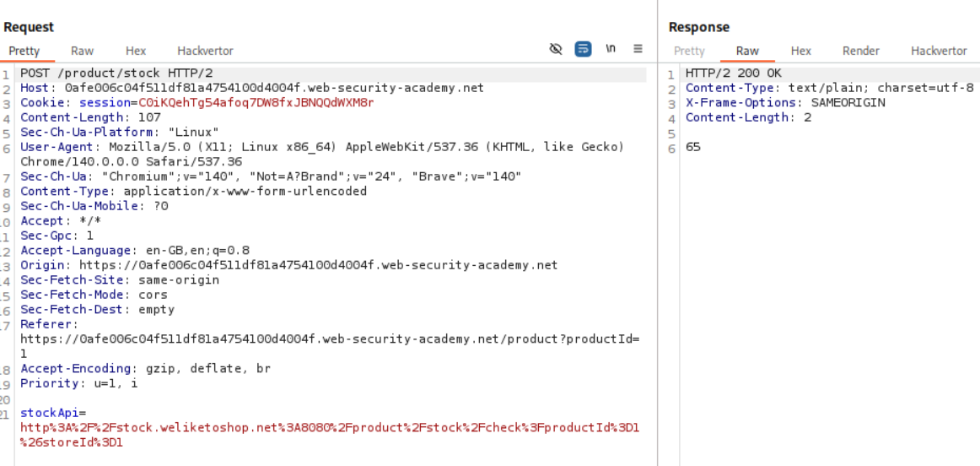
Task: Switch to the Response Pretty tab
Action: pyautogui.click(x=689, y=51)
